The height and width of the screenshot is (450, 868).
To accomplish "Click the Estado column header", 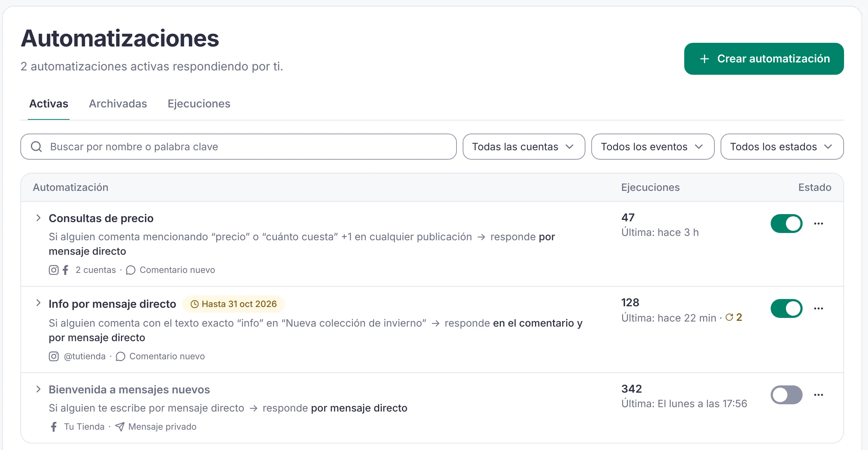I will 815,188.
